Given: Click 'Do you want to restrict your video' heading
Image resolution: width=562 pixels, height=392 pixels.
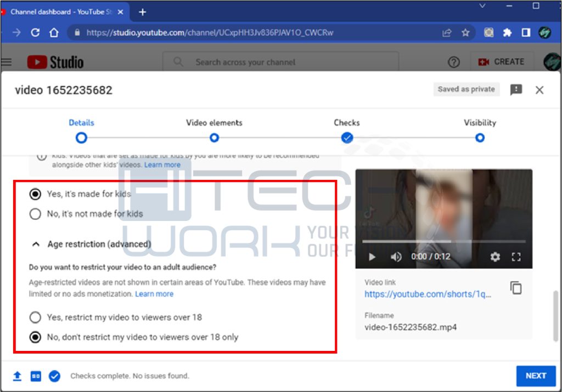Looking at the screenshot, I should pos(122,268).
